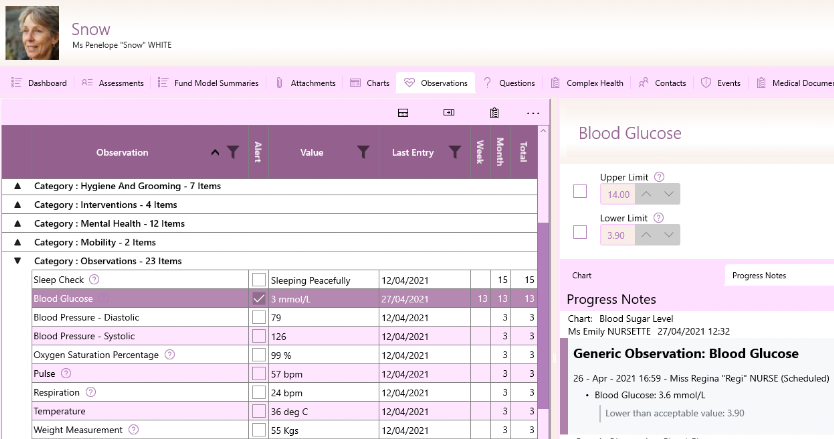Expand Interventions category

point(18,204)
